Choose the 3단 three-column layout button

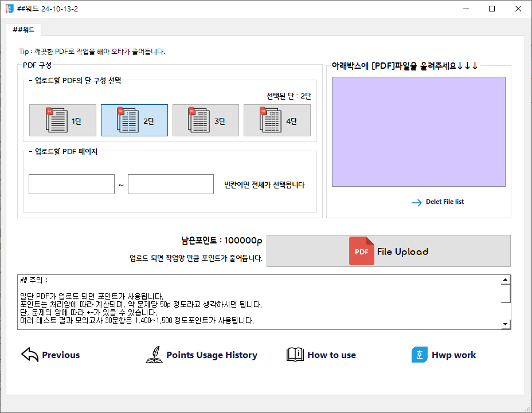point(206,120)
